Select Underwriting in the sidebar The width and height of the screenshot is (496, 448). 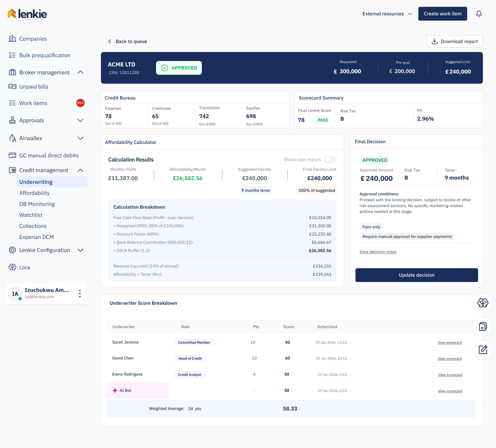click(x=52, y=182)
